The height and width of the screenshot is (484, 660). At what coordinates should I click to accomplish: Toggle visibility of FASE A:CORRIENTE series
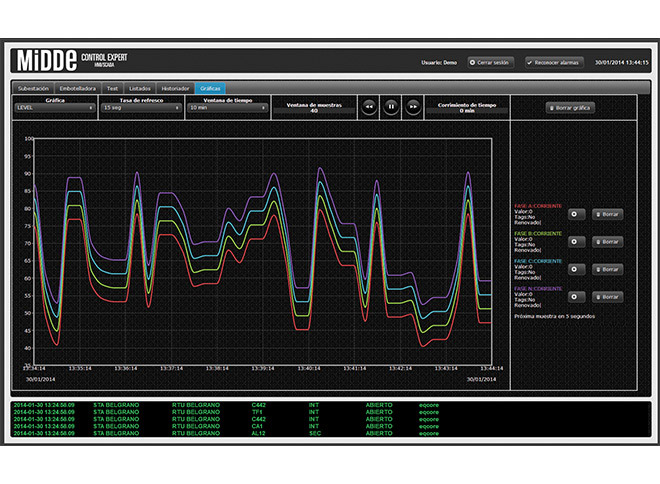point(575,213)
